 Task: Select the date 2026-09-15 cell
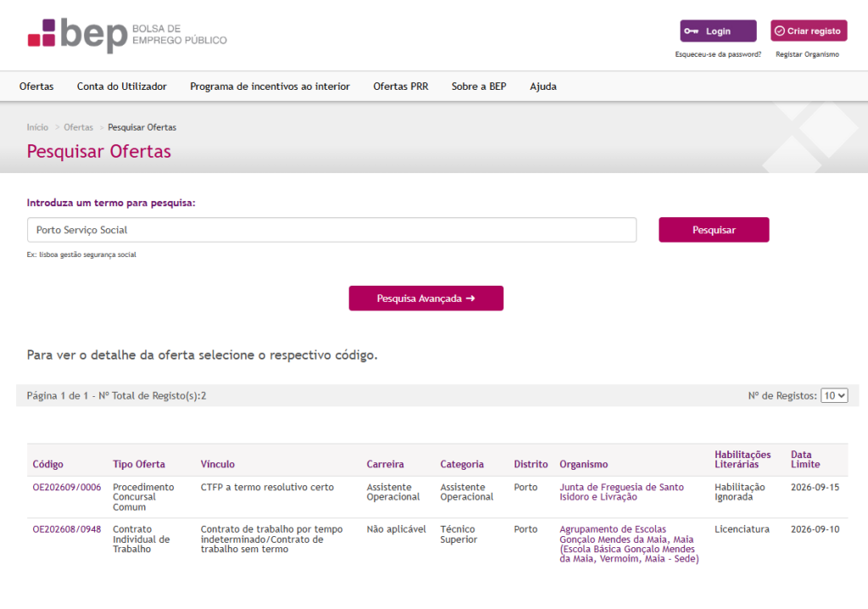[815, 487]
